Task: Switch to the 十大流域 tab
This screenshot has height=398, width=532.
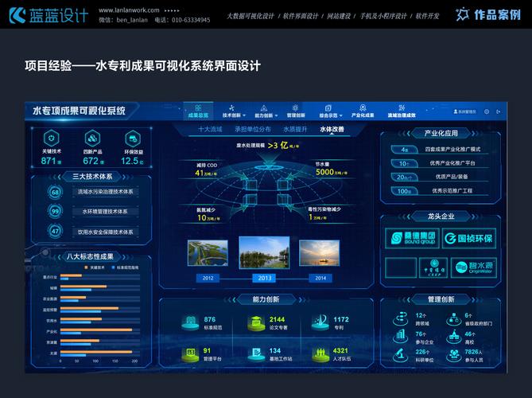Action: [210, 129]
